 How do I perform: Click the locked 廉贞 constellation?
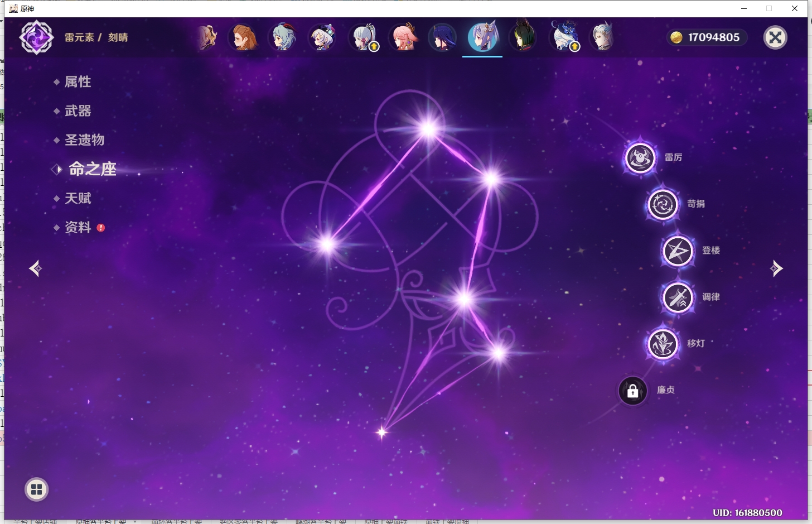click(x=633, y=391)
